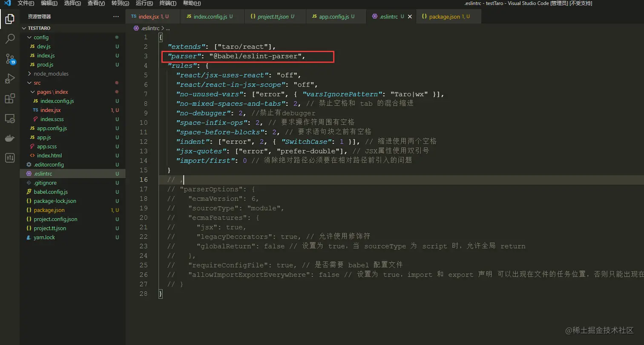This screenshot has width=644, height=345.
Task: Open index.scss in the file tree
Action: (x=72, y=119)
